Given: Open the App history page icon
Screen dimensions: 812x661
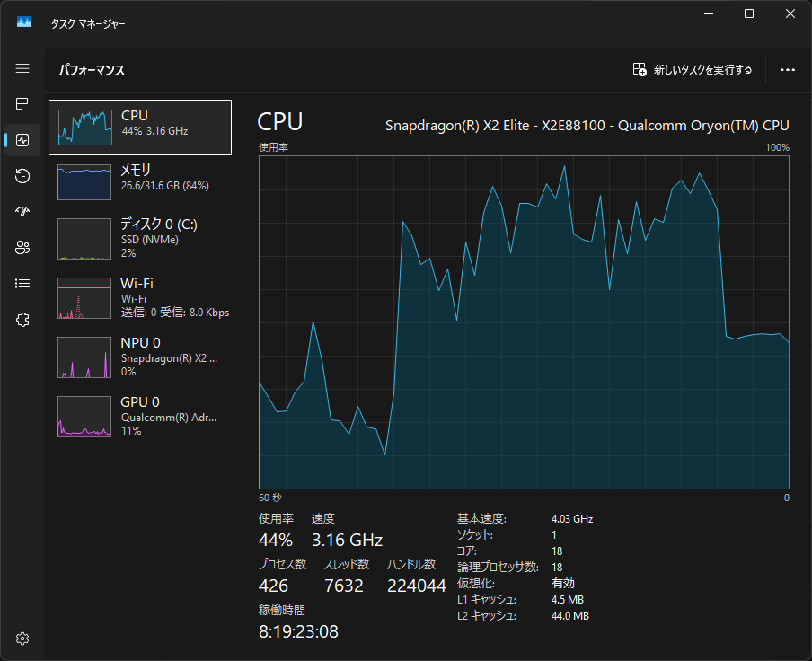Looking at the screenshot, I should [x=23, y=176].
